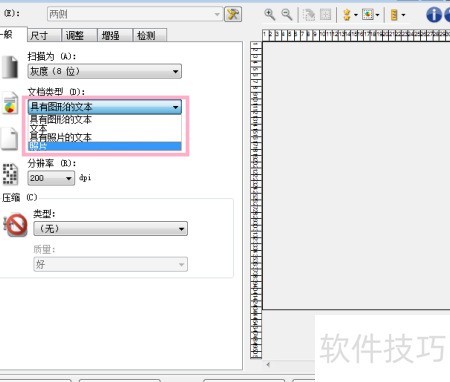Open the 分辨率 200 dpi dropdown
Screen dimensions: 450x382
pyautogui.click(x=51, y=178)
